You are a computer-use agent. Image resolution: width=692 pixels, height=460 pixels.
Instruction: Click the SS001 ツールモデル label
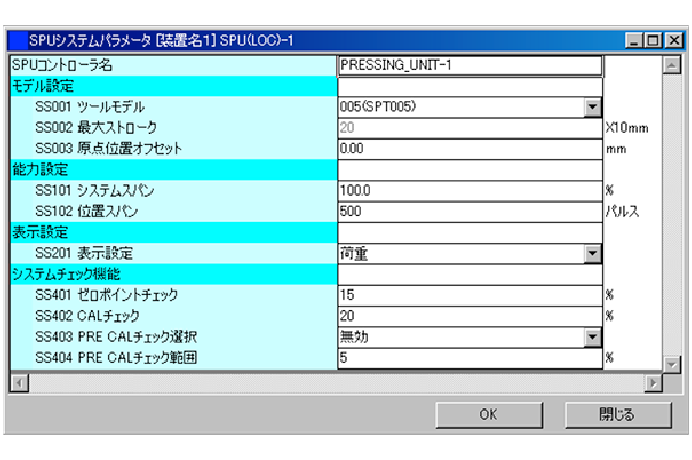[90, 107]
